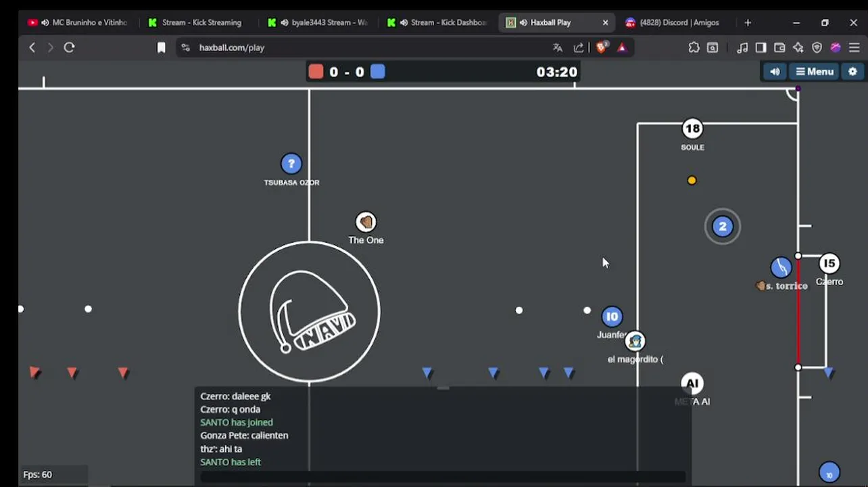868x487 pixels.
Task: Click the SANTO has left notice
Action: pos(231,462)
